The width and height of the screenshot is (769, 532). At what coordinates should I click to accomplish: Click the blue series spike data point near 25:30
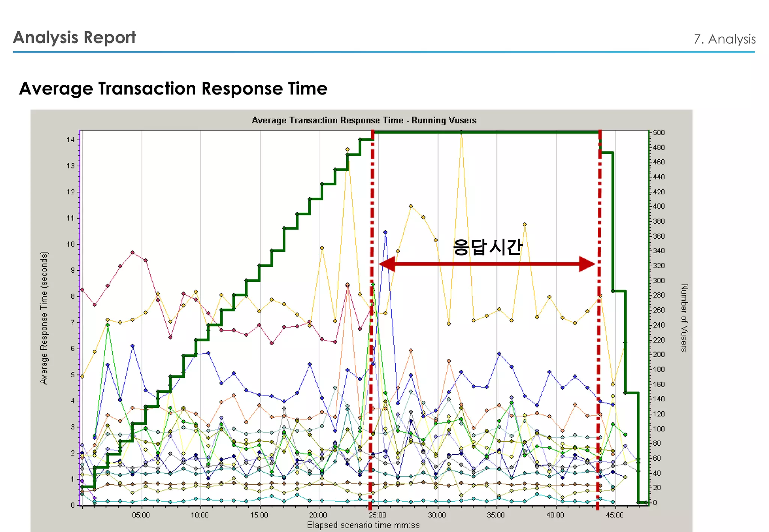(385, 232)
